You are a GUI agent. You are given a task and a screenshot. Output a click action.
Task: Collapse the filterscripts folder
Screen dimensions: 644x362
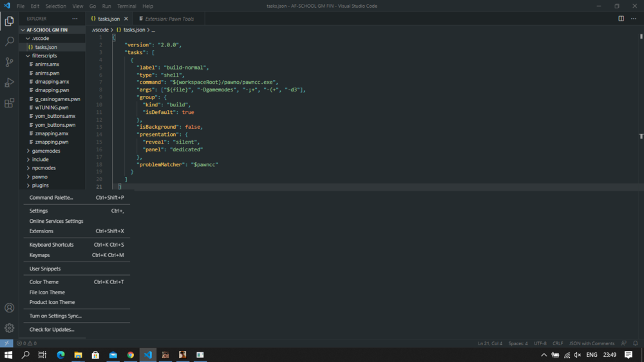click(x=53, y=55)
